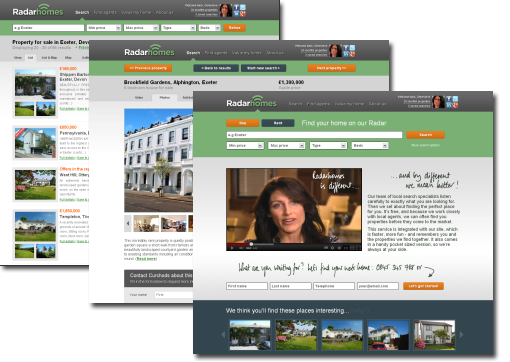Image resolution: width=510 pixels, height=362 pixels.
Task: Click Next property button
Action: (331, 68)
